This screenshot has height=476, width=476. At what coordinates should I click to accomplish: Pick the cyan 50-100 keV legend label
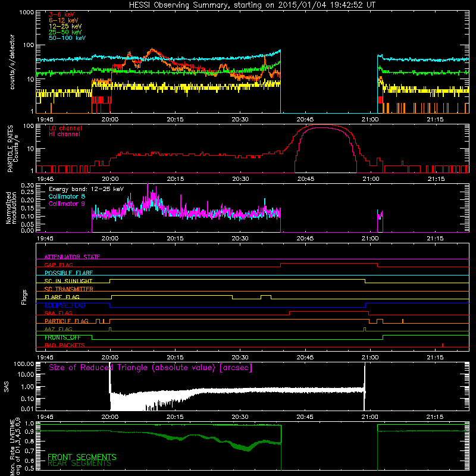coord(67,38)
